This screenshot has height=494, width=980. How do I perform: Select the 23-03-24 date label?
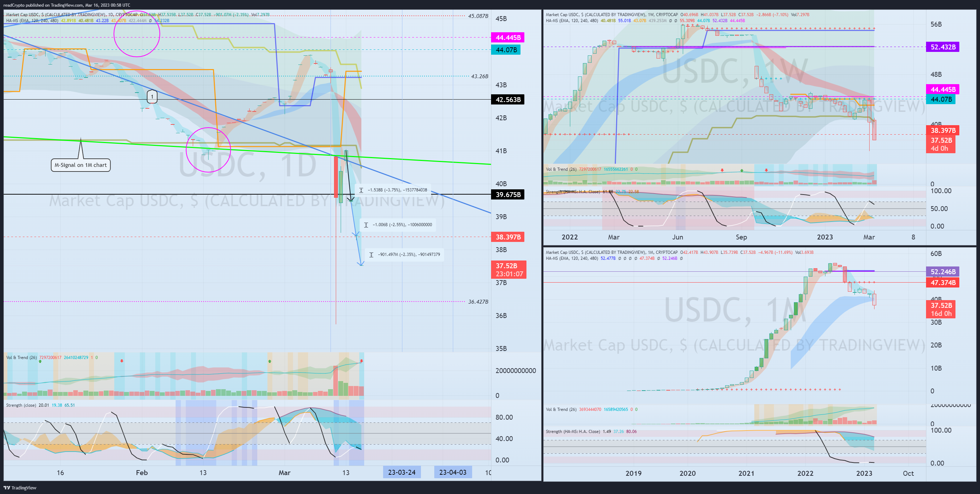402,472
